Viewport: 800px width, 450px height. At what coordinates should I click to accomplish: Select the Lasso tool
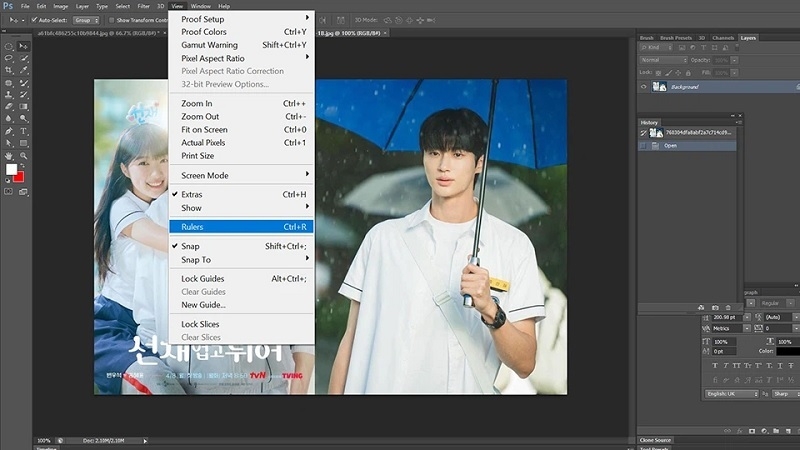9,58
